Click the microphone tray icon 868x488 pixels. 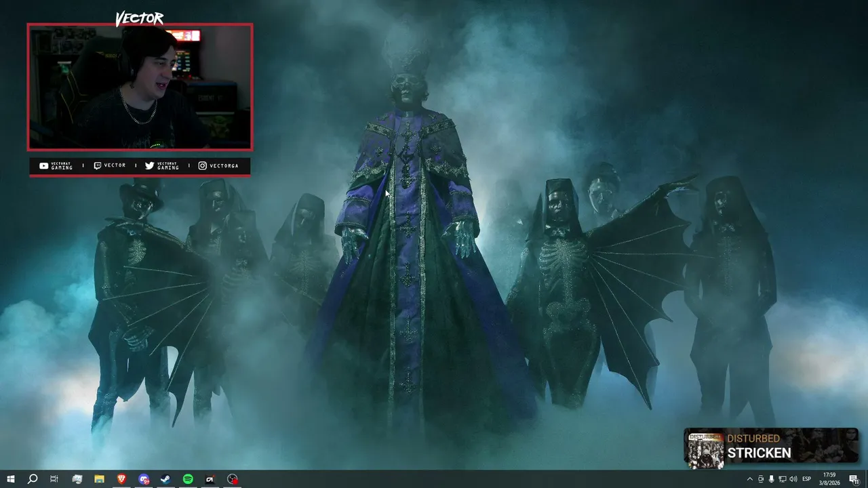coord(771,479)
